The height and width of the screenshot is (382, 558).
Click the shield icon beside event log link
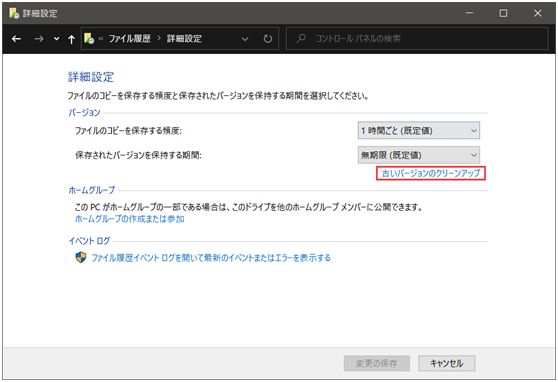pyautogui.click(x=81, y=257)
